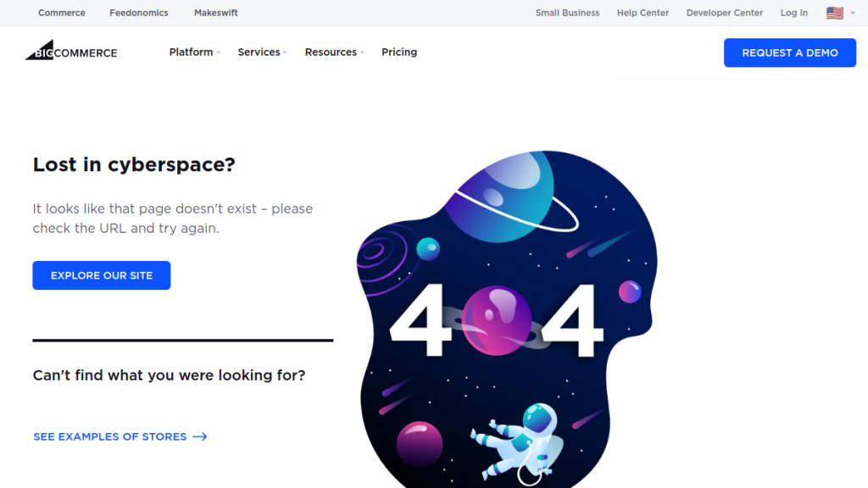The image size is (868, 488).
Task: Open Makeswift from top bar
Action: (x=216, y=13)
